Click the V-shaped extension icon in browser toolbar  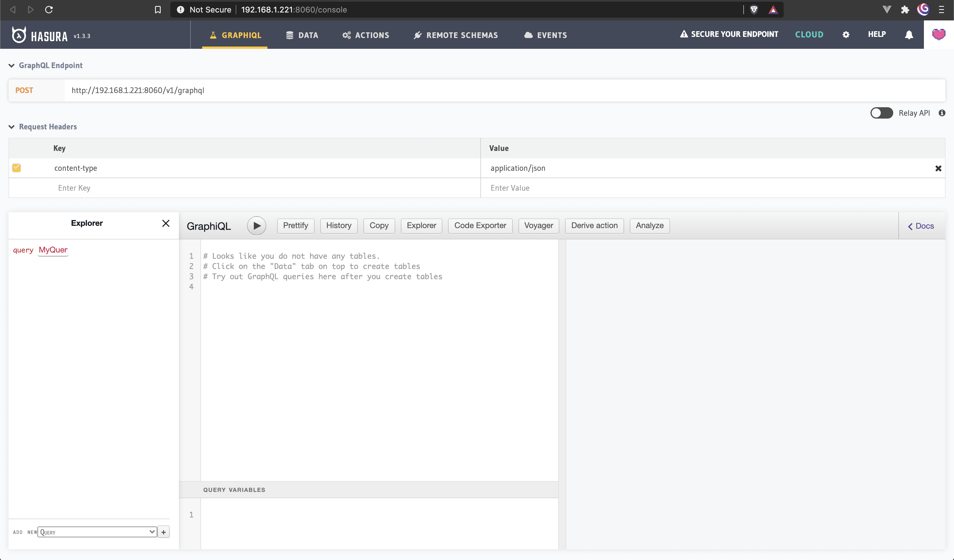[887, 9]
